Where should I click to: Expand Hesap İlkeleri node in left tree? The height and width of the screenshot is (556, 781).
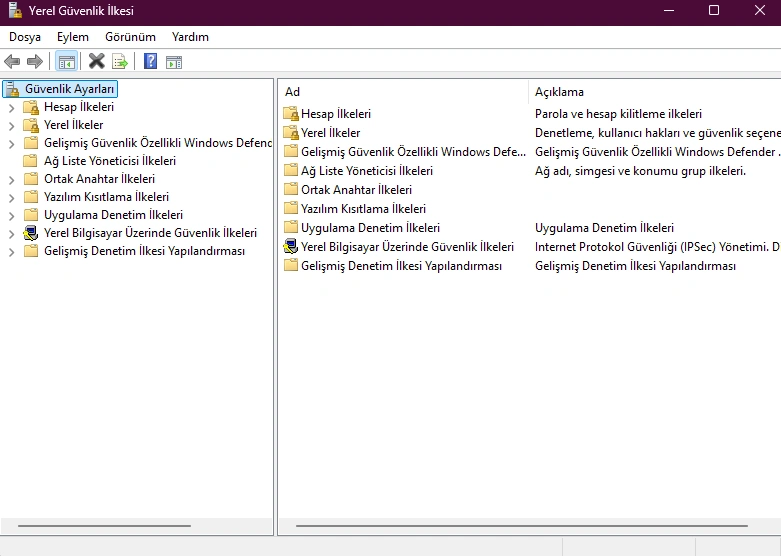pyautogui.click(x=12, y=108)
